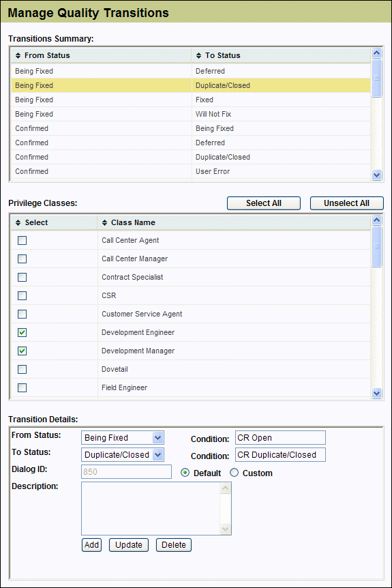This screenshot has height=588, width=392.
Task: Select Confirmed to User Error transition row
Action: (191, 171)
